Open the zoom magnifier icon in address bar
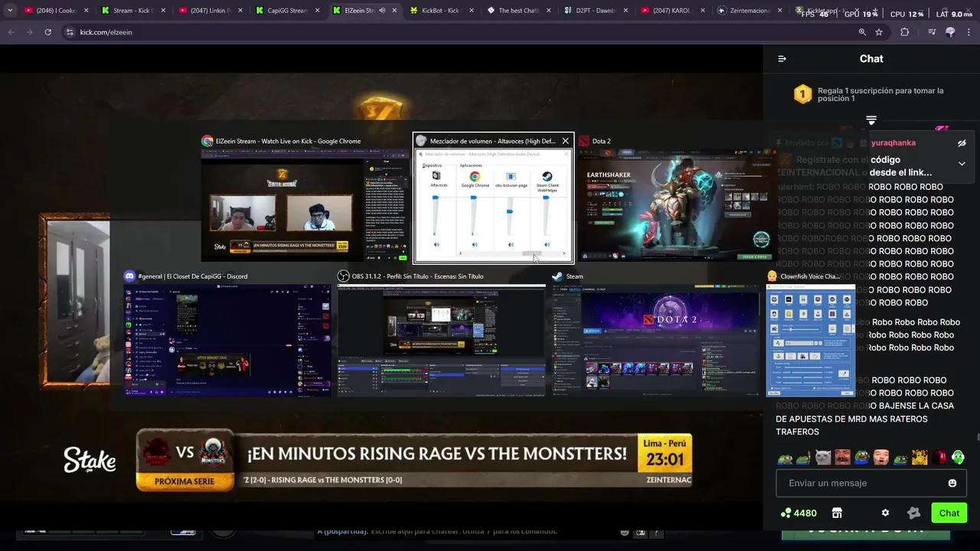Screen dimensions: 980x551 (x=862, y=32)
